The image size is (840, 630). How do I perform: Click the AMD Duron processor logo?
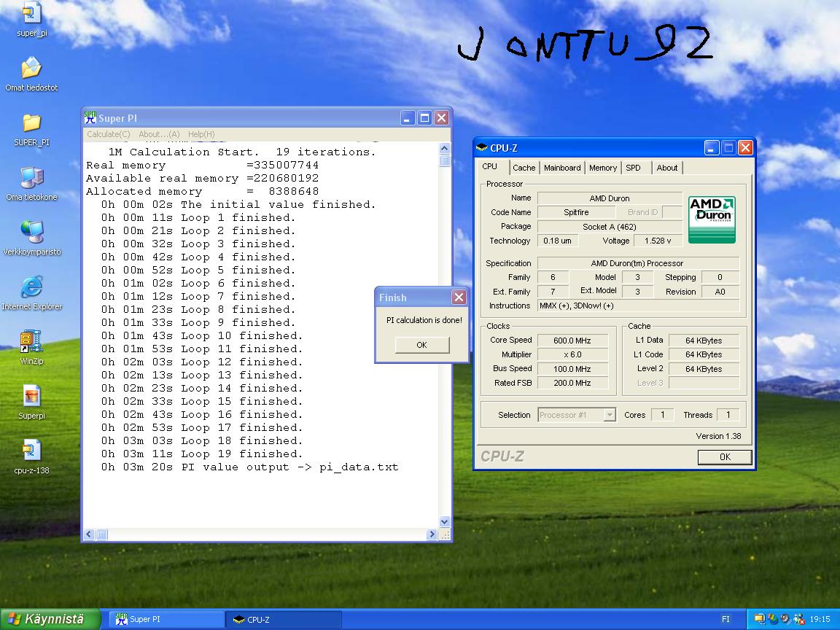pos(712,219)
